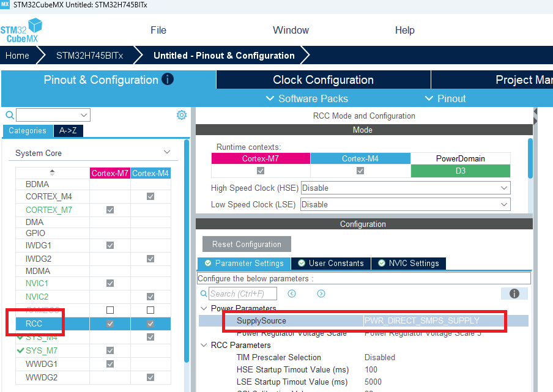
Task: Select Pinout & Configuration tab
Action: pyautogui.click(x=108, y=80)
